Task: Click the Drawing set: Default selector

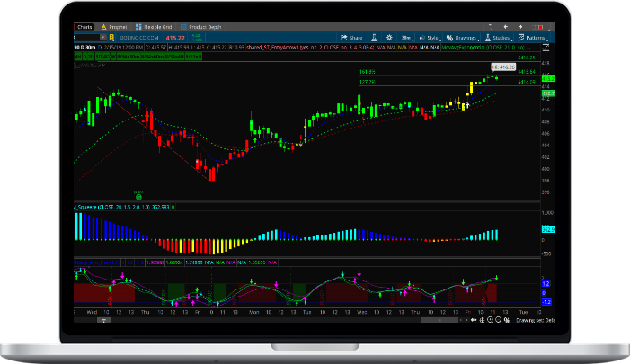Action: (x=535, y=320)
